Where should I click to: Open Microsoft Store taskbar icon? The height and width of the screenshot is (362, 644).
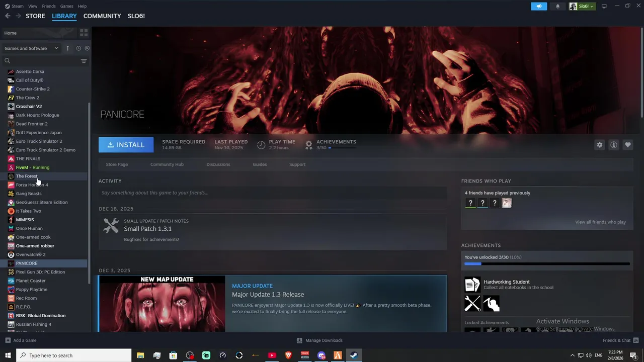tap(173, 355)
